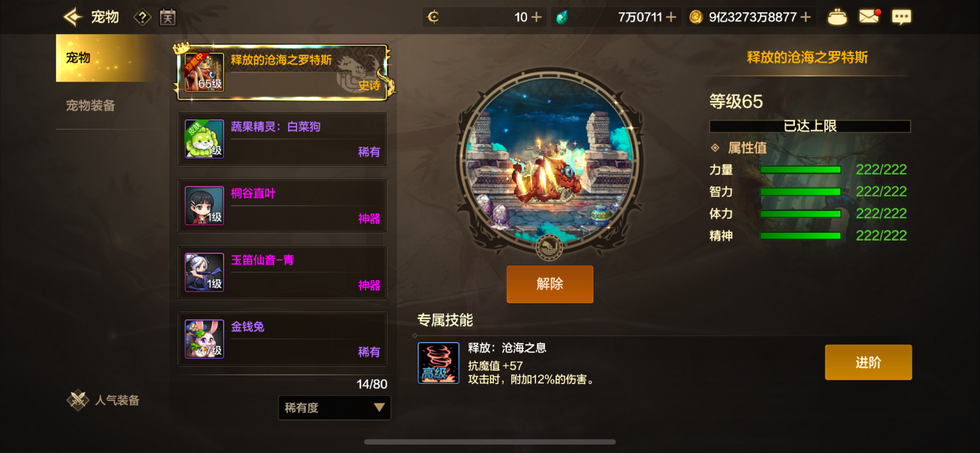
Task: Click the 解除 button
Action: [x=550, y=284]
